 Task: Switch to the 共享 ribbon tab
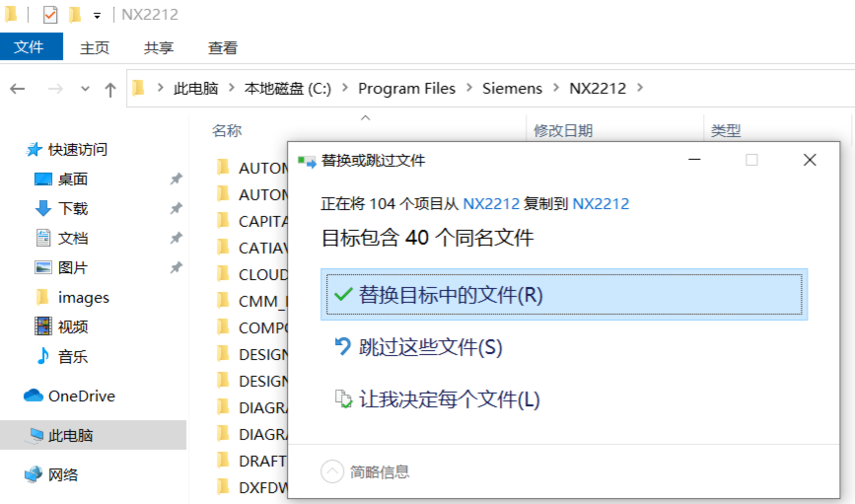[x=158, y=47]
